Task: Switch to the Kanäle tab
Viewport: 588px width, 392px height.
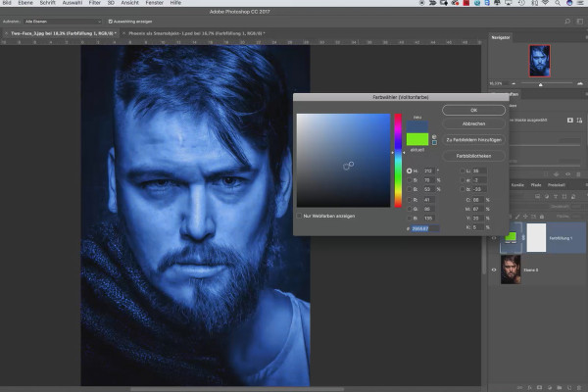Action: pyautogui.click(x=517, y=185)
